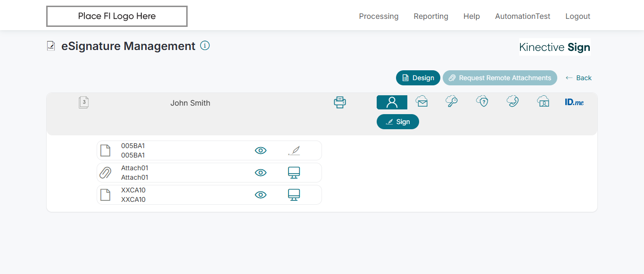Image resolution: width=644 pixels, height=274 pixels.
Task: Choose the cloud email delivery icon
Action: tap(421, 101)
